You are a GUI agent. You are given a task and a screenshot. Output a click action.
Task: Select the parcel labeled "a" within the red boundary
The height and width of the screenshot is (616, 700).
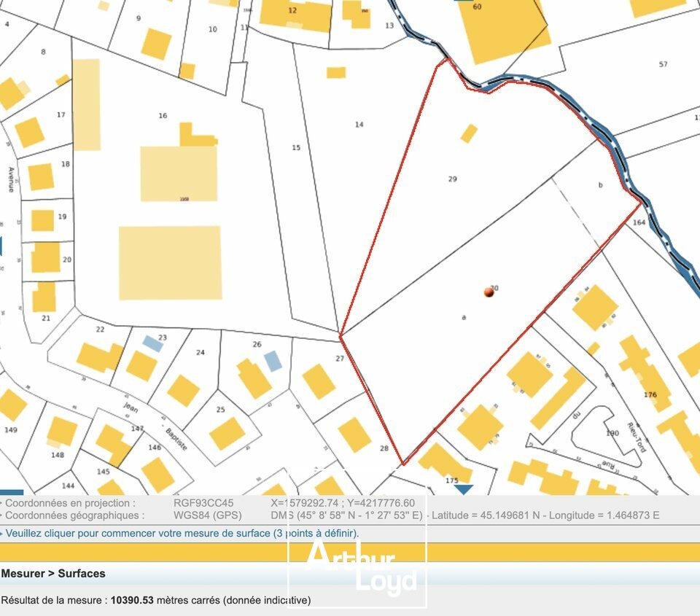[464, 317]
